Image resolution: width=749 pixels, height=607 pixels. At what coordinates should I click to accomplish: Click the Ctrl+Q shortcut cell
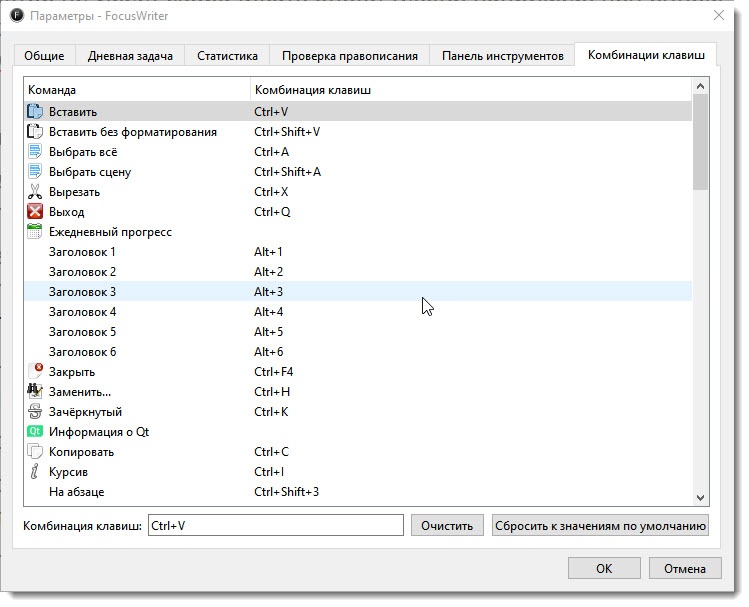[272, 212]
